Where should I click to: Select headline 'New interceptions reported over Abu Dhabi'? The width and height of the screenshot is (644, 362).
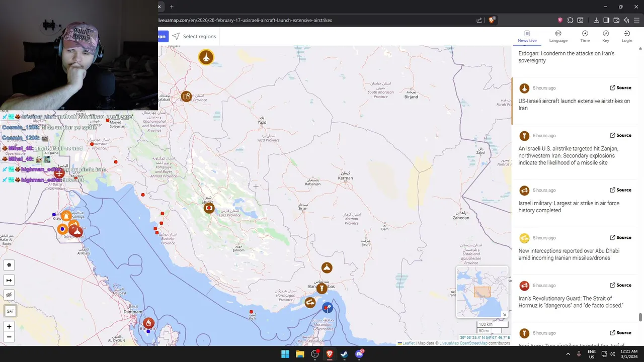[569, 254]
